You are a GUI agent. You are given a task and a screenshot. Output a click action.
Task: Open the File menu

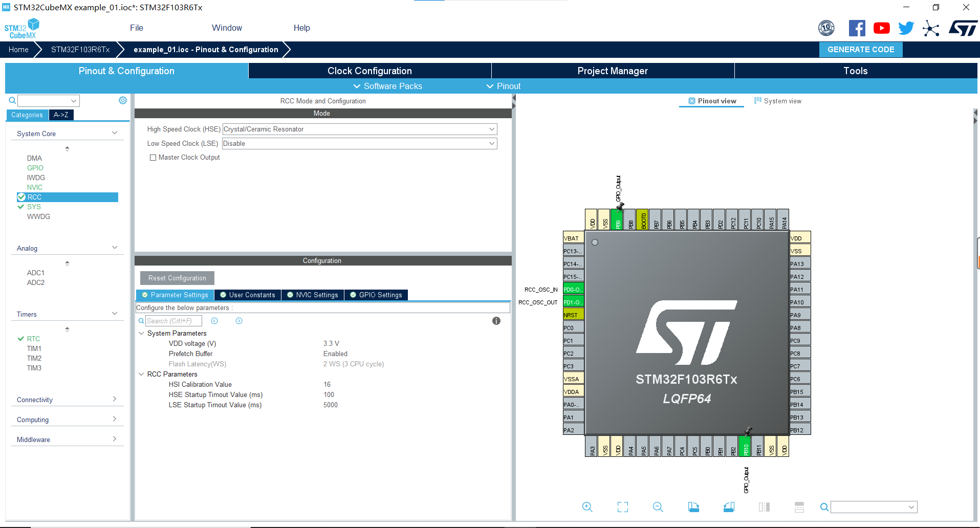coord(137,28)
